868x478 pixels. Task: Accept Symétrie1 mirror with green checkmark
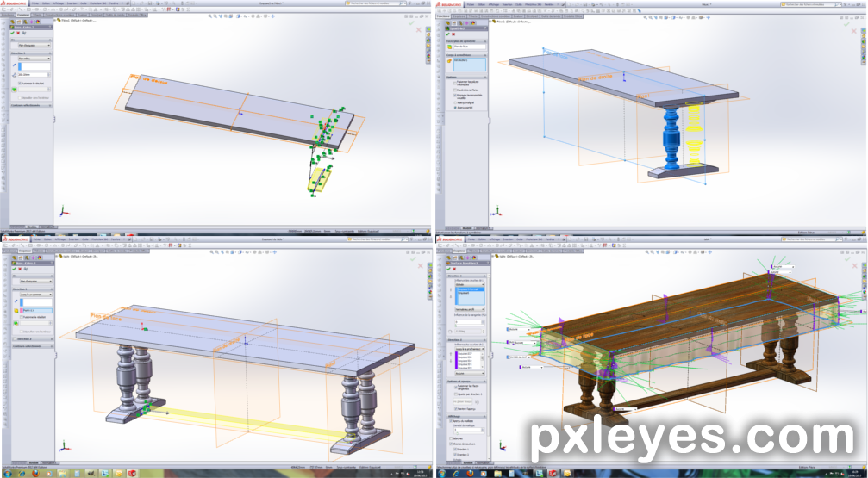tap(448, 34)
